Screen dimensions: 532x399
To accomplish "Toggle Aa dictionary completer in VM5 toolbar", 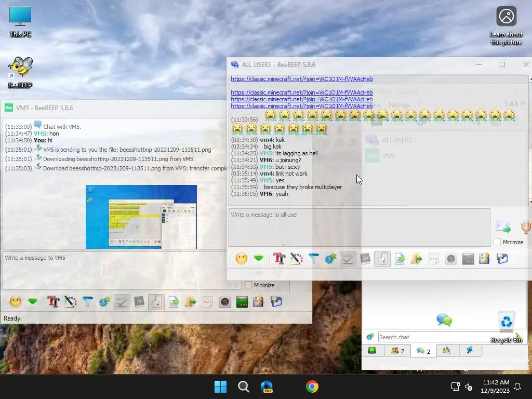I will click(x=139, y=302).
